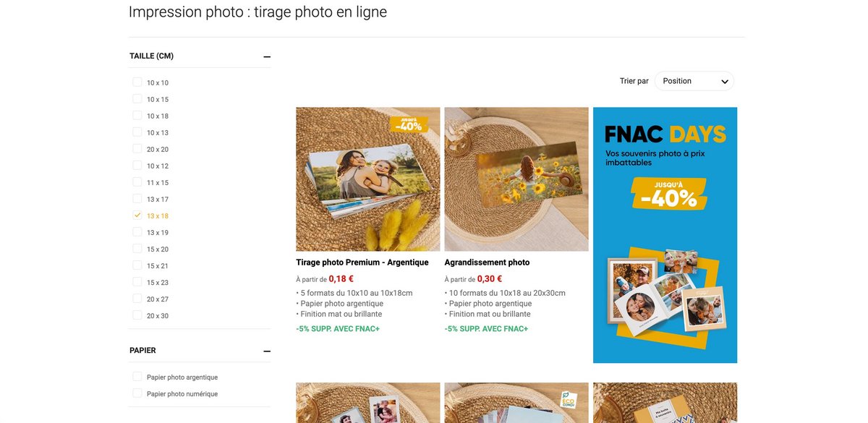The width and height of the screenshot is (868, 423).
Task: Open the FNAC DAYS promotional banner
Action: [x=665, y=235]
